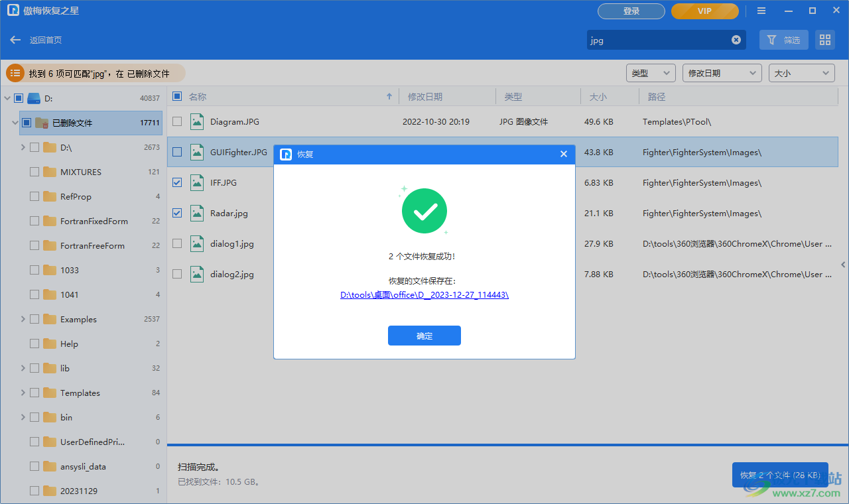This screenshot has width=849, height=504.
Task: Click the recovery dialog logo icon
Action: (x=286, y=154)
